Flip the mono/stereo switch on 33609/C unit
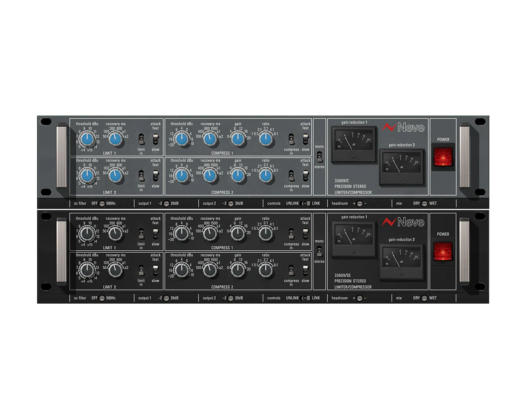 point(319,157)
